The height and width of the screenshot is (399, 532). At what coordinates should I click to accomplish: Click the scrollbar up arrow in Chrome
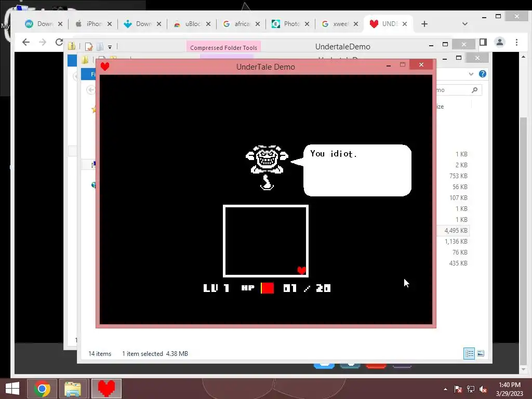[524, 57]
